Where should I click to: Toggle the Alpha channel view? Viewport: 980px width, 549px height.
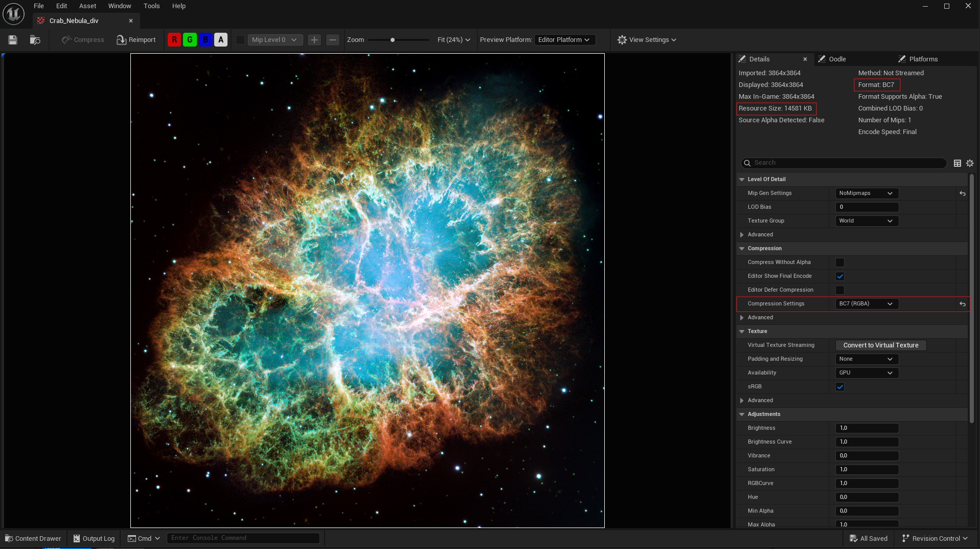221,40
